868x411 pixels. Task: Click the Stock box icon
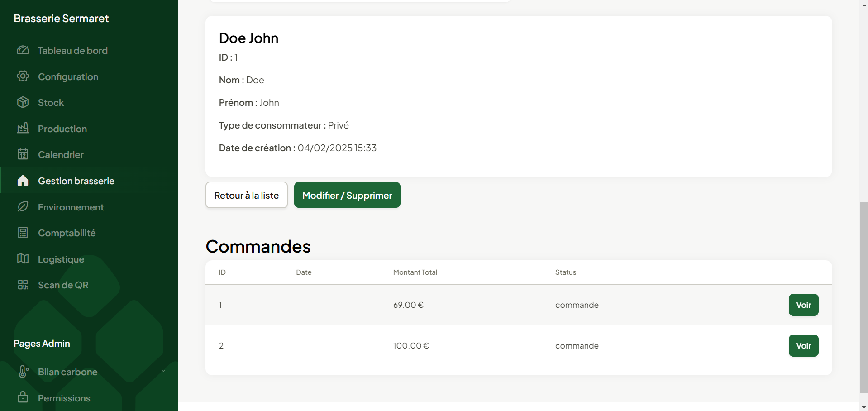[23, 102]
